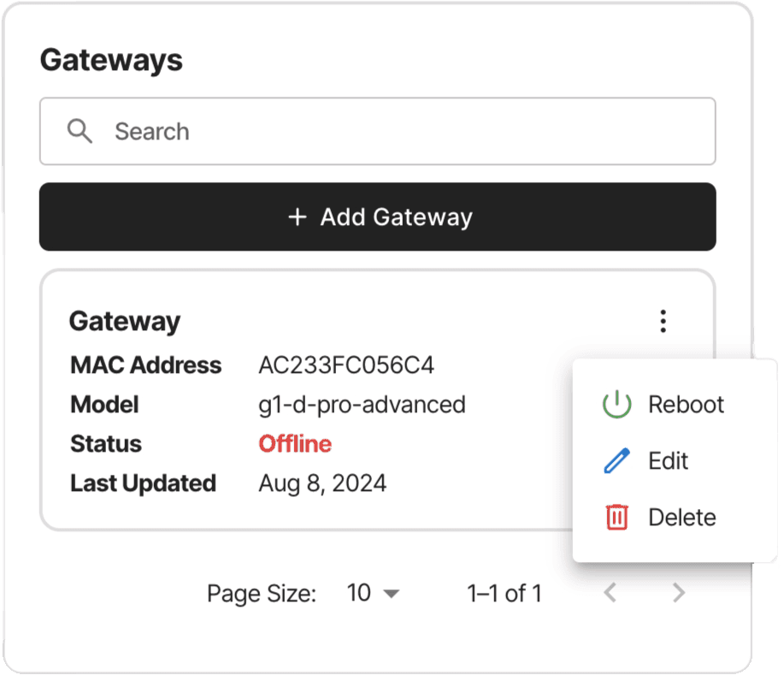The image size is (784, 675).
Task: Click the green Reboot power icon
Action: pos(616,404)
